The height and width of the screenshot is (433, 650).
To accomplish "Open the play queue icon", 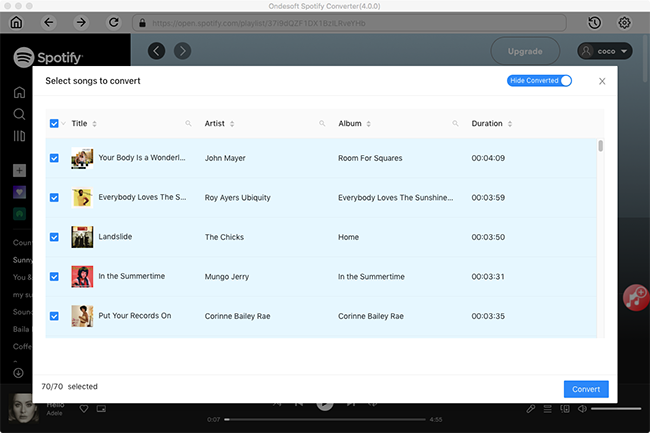I will (x=548, y=409).
